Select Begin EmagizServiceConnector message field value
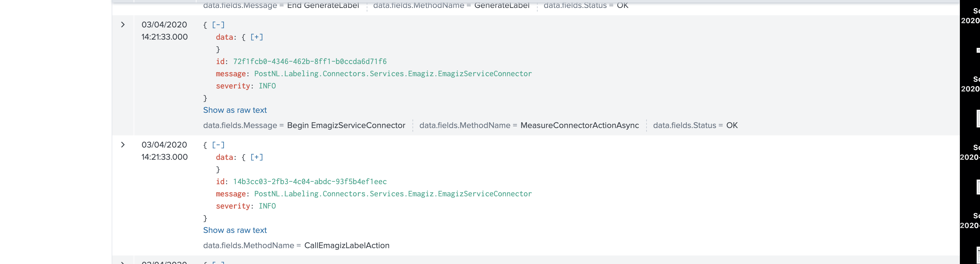The image size is (980, 264). tap(346, 125)
